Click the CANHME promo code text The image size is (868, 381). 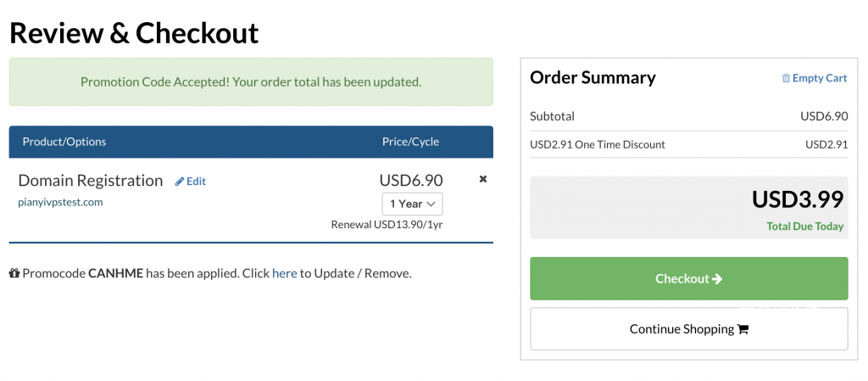[x=115, y=273]
